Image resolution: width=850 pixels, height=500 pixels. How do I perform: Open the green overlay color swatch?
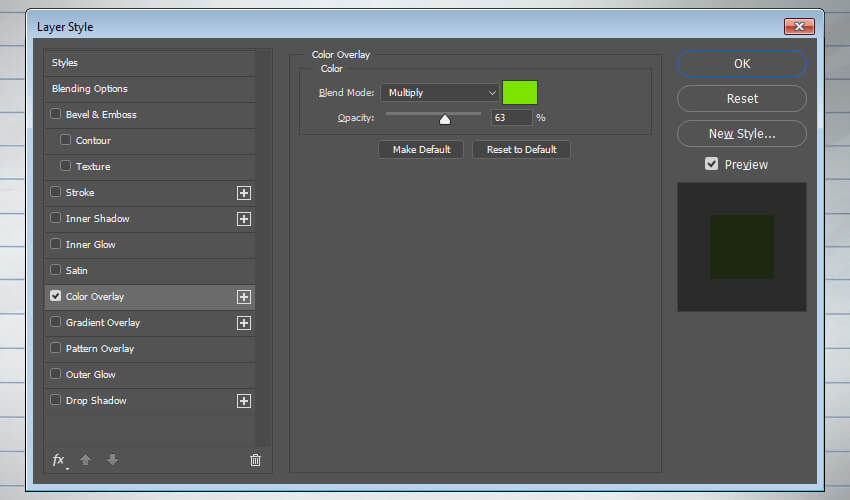click(x=520, y=92)
